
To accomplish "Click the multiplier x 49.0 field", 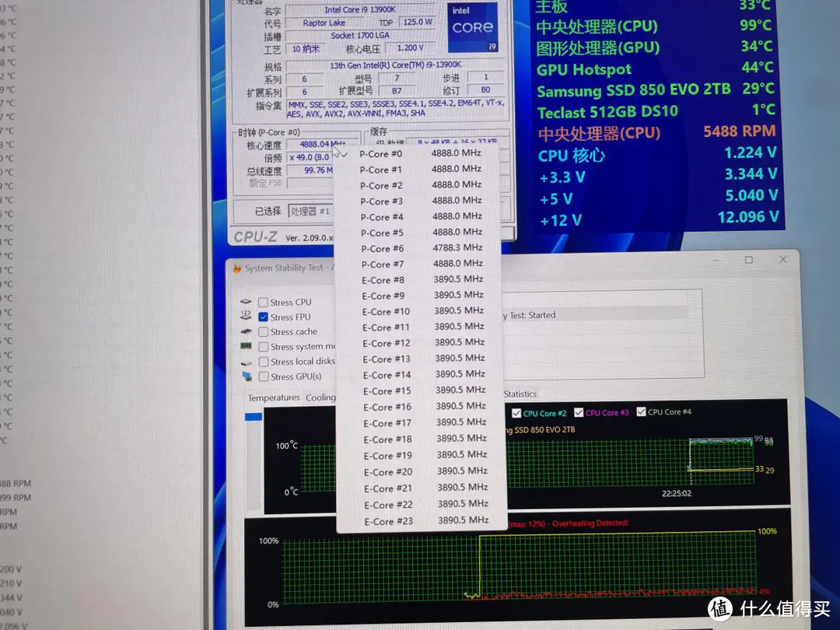I will click(x=310, y=157).
